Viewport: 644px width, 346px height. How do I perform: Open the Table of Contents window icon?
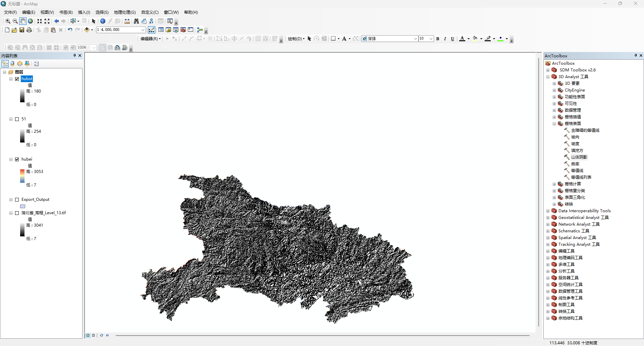(x=161, y=30)
